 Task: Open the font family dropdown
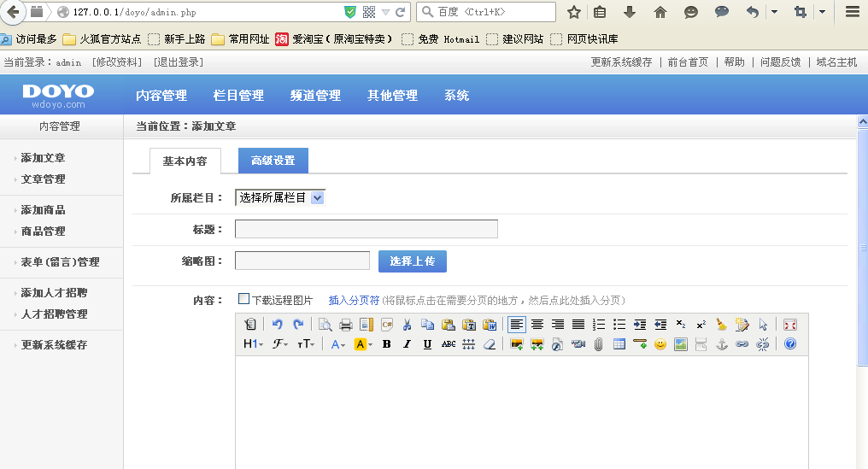[279, 344]
